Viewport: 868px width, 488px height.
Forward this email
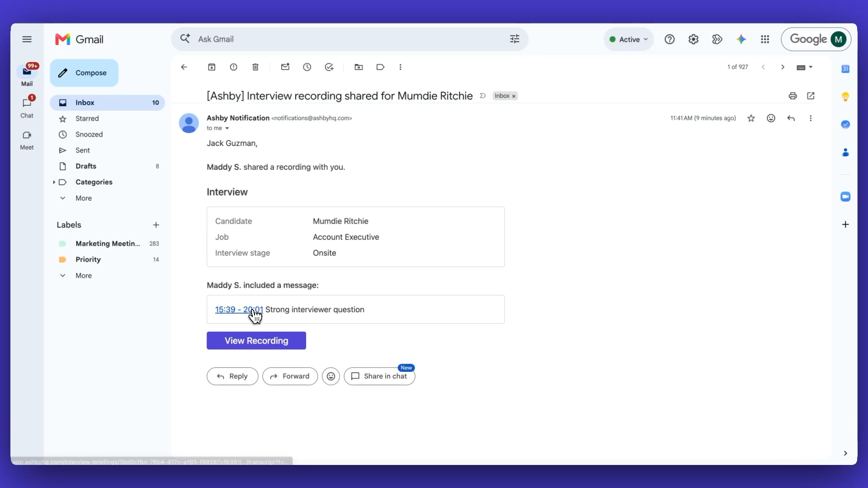coord(290,376)
